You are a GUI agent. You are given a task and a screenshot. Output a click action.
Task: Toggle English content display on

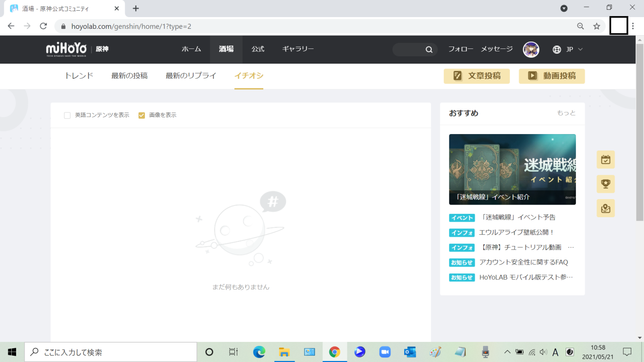[x=67, y=115]
